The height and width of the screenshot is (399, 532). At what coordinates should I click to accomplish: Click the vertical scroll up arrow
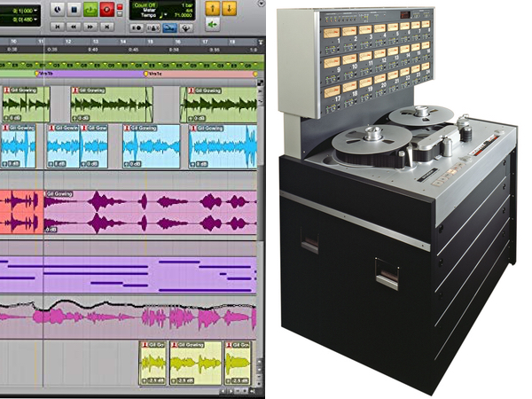pyautogui.click(x=259, y=362)
